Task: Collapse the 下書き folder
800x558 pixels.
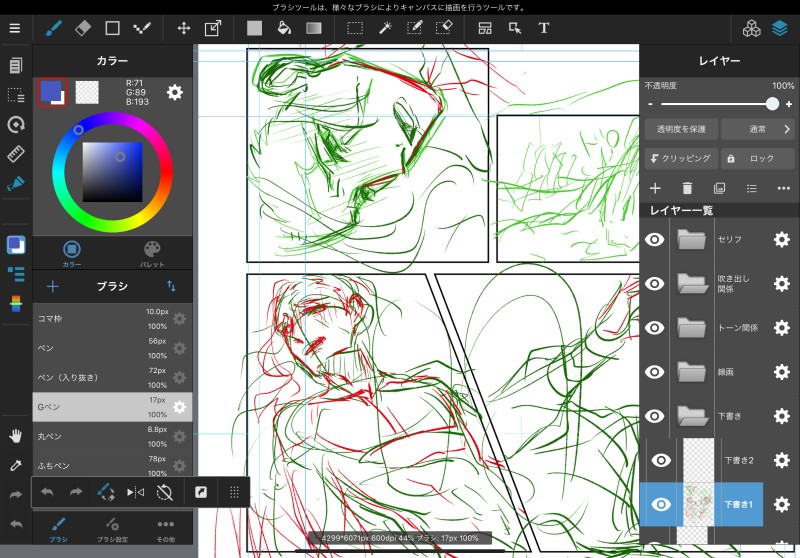Action: coord(693,416)
